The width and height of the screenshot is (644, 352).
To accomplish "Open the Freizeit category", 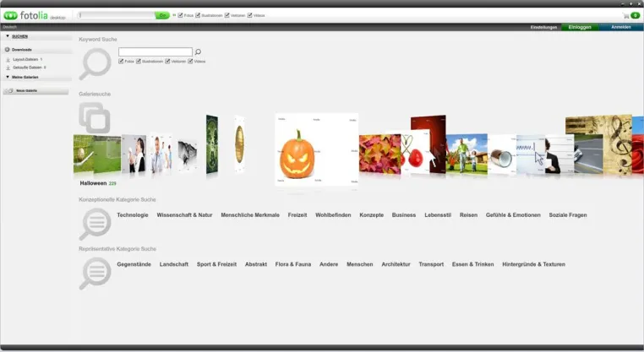I will (297, 215).
